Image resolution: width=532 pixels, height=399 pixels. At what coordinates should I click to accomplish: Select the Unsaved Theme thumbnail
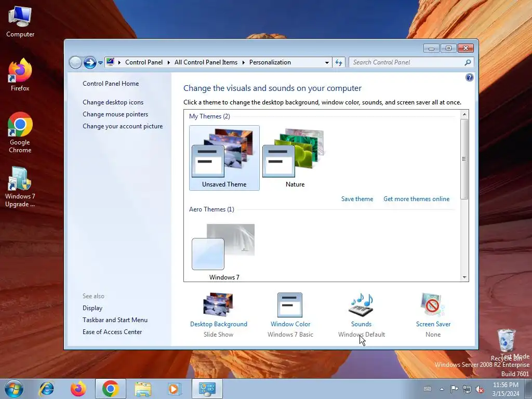224,158
